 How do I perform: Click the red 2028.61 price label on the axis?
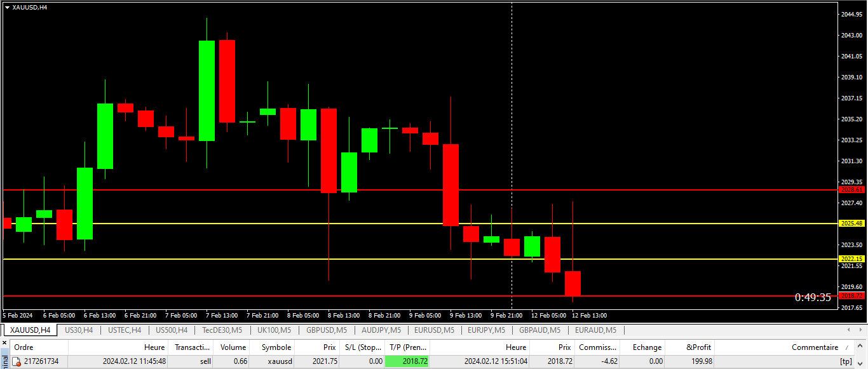pos(852,190)
